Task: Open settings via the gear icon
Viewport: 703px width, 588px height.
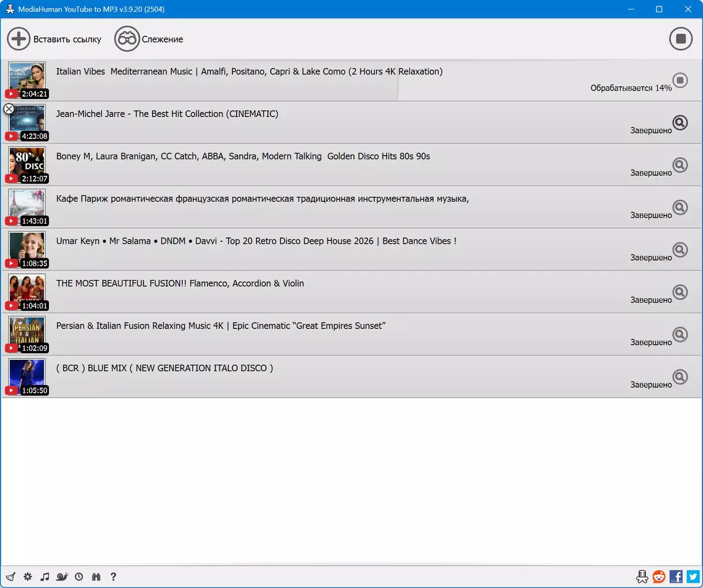Action: point(28,576)
